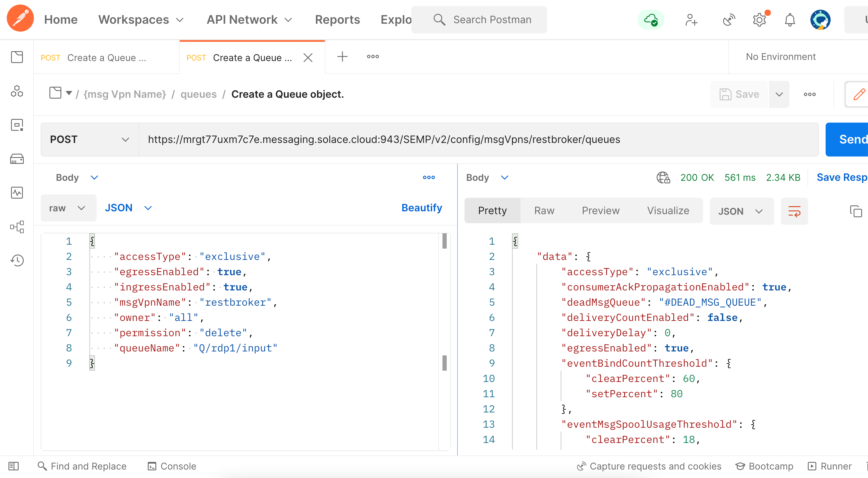868x478 pixels.
Task: Open the response JSON format dropdown
Action: [741, 211]
